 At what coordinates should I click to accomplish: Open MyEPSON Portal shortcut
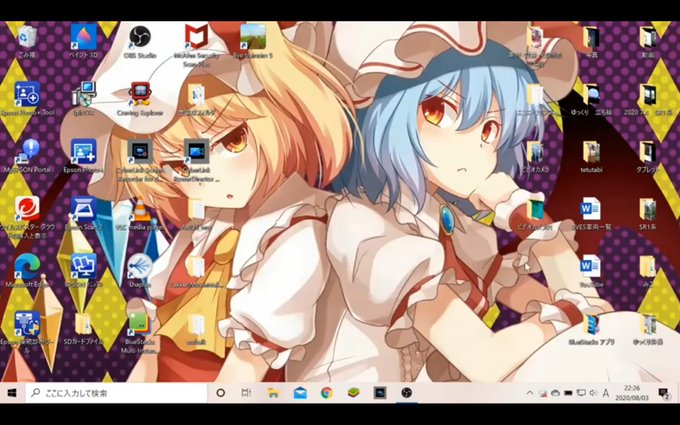(x=27, y=152)
